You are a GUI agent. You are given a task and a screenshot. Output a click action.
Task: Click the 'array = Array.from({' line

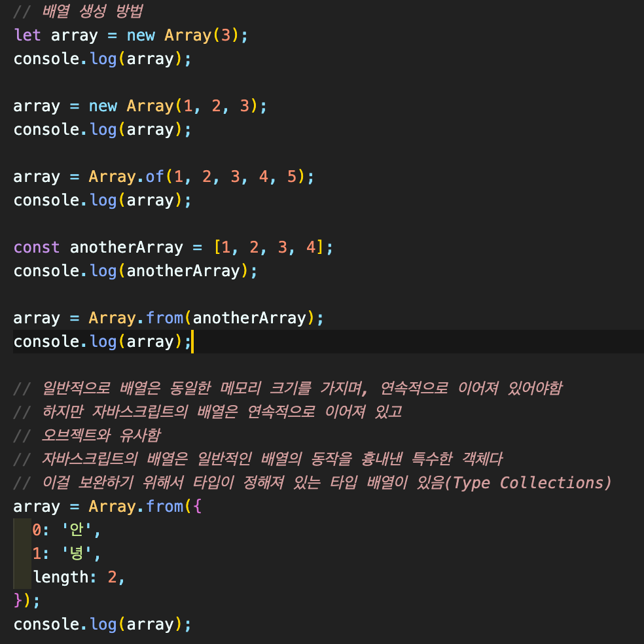coord(107,507)
